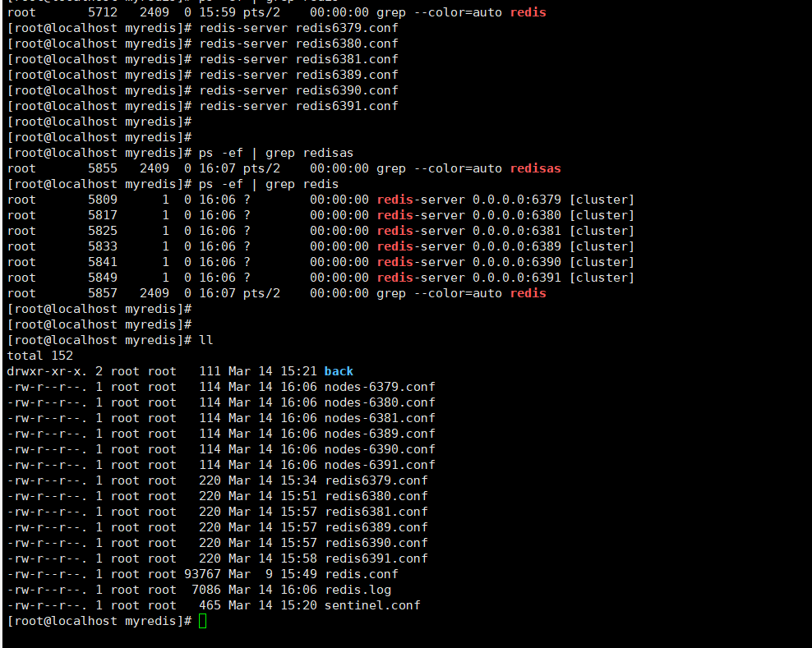The width and height of the screenshot is (812, 648).
Task: Select redis6389.conf in the ll listing
Action: 376,527
